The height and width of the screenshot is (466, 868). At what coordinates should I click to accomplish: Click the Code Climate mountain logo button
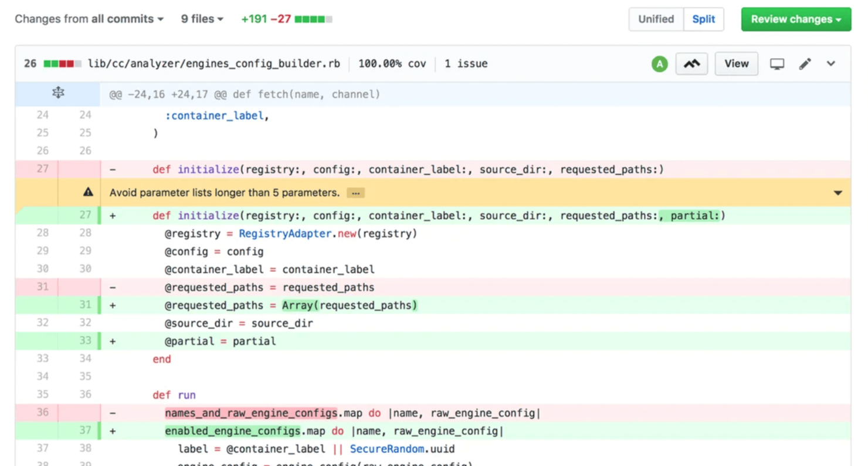[691, 63]
